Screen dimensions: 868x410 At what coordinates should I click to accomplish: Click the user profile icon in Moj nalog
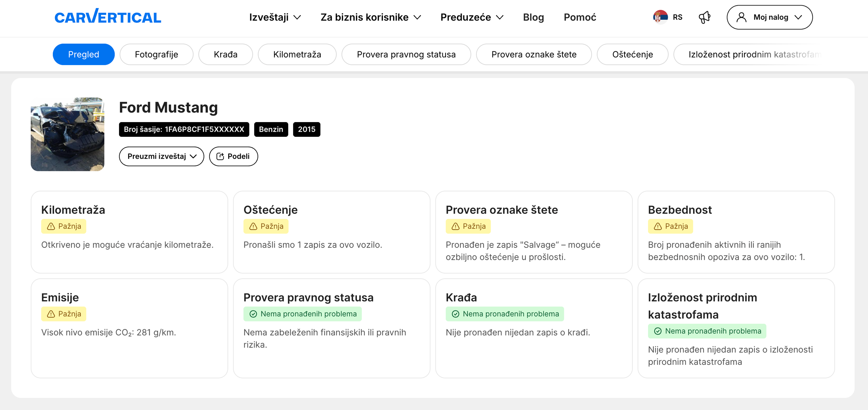[x=741, y=17]
